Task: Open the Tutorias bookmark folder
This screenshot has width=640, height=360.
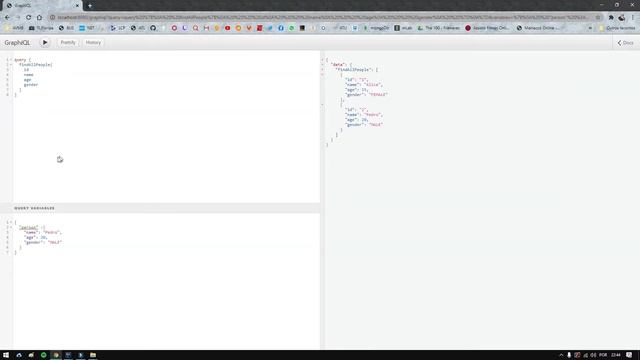Action: click(41, 28)
